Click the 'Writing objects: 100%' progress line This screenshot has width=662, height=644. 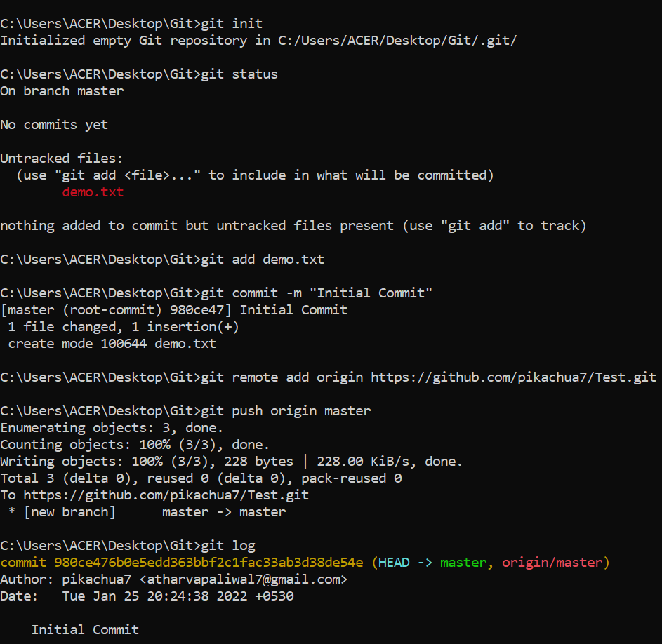coord(232,462)
